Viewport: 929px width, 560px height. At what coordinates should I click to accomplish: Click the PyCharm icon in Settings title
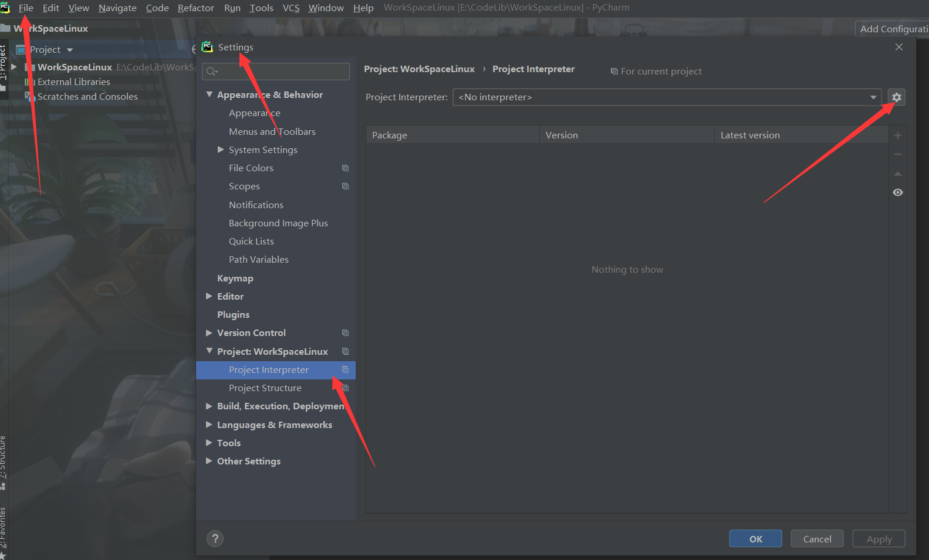click(207, 47)
